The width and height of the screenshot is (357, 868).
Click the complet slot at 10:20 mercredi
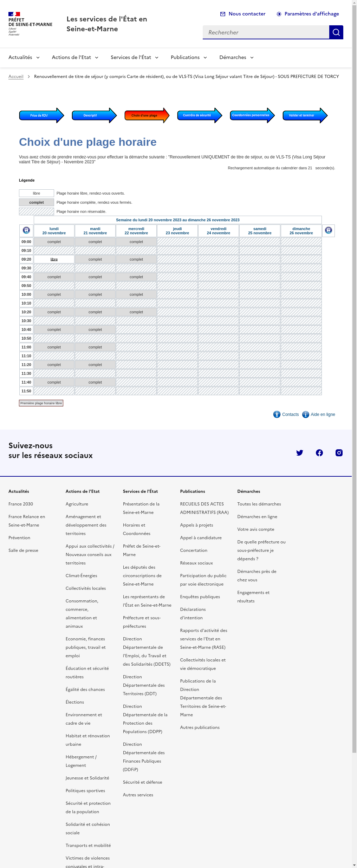[136, 312]
